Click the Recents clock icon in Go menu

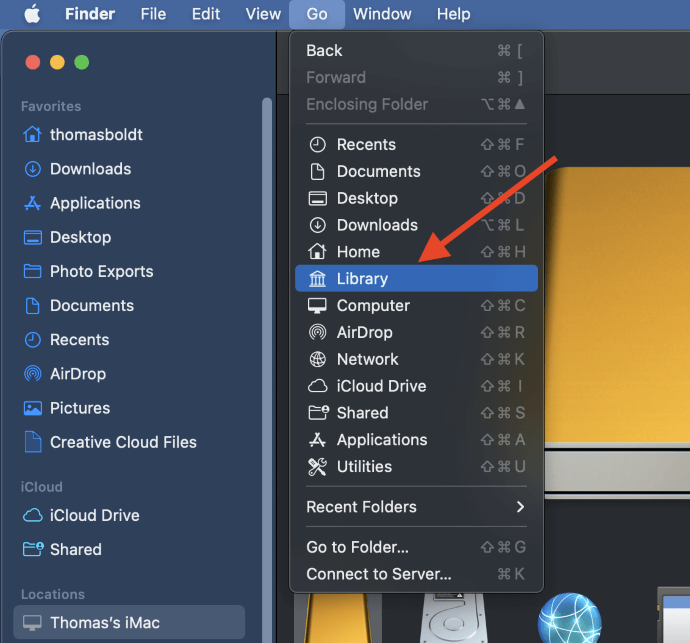tap(317, 144)
